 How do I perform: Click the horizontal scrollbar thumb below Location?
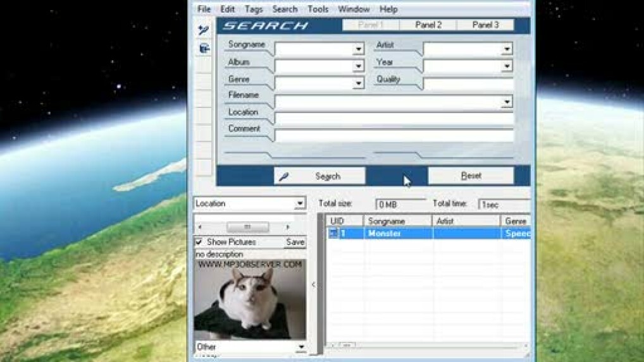[247, 227]
